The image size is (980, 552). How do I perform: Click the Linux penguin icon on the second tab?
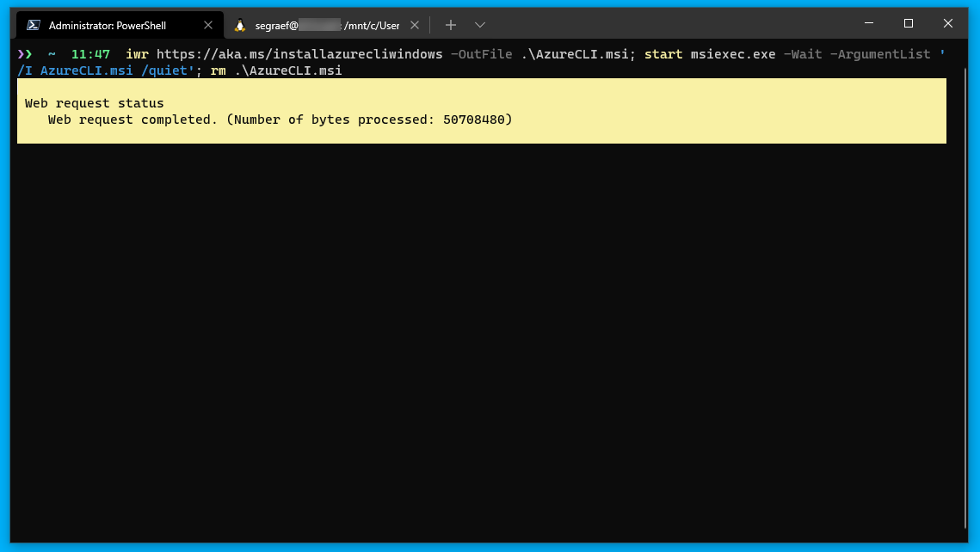pos(240,25)
